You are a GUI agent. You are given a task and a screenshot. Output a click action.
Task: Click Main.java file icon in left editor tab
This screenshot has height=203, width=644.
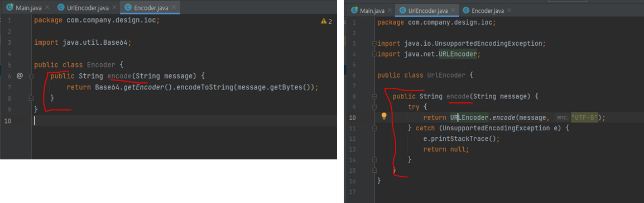[10, 7]
